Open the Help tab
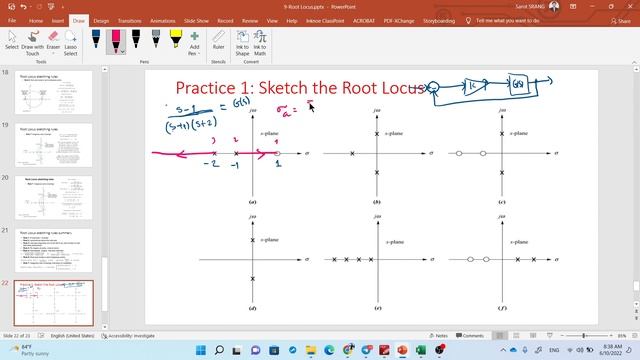Screen dimensions: 640x360 291,21
